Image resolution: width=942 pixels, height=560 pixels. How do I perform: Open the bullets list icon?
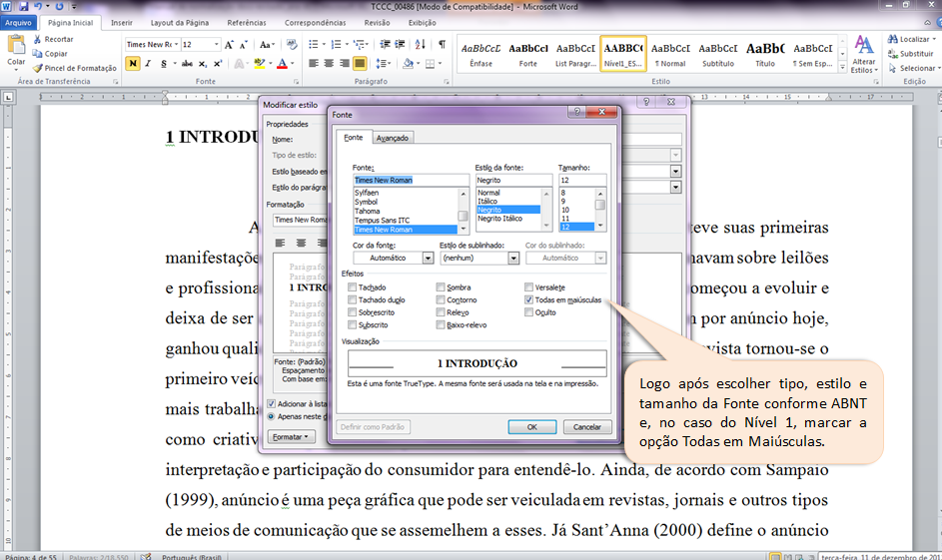pos(313,44)
